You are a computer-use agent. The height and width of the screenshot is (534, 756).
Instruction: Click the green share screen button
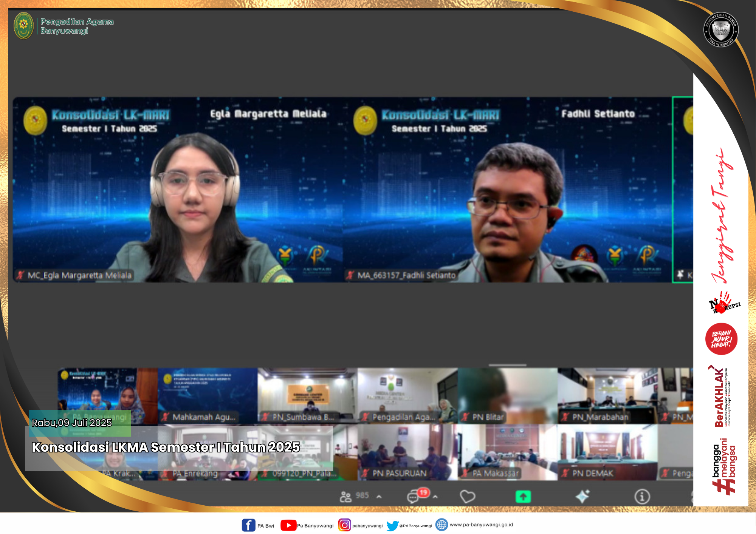tap(523, 497)
